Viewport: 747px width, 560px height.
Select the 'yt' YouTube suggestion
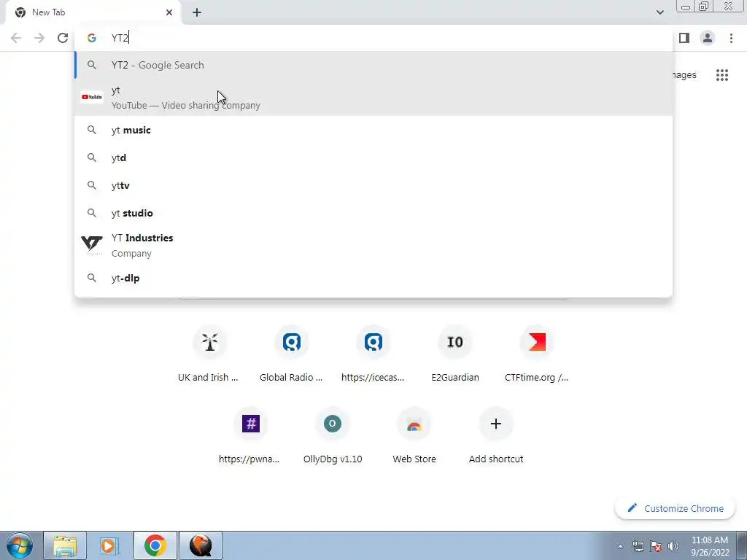pyautogui.click(x=373, y=98)
